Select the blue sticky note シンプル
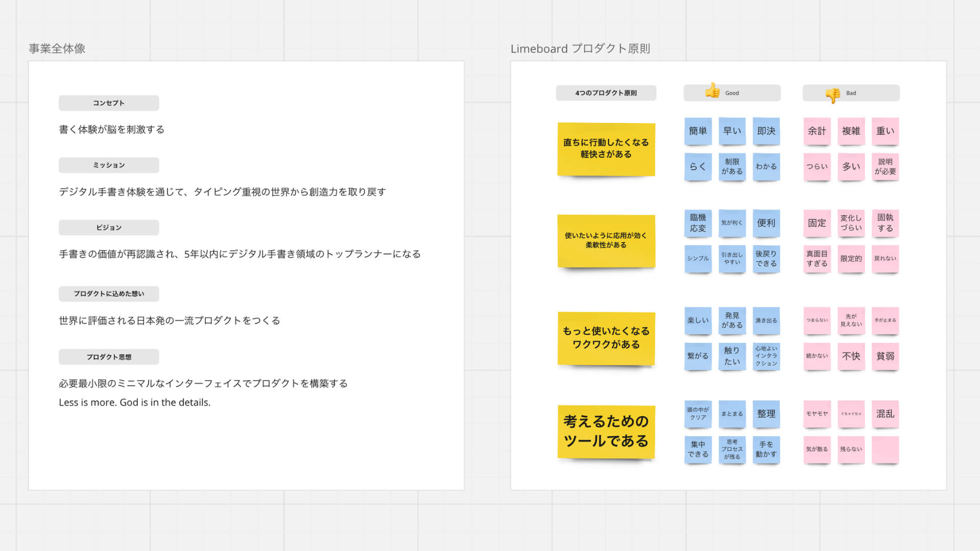This screenshot has width=980, height=551. tap(698, 259)
